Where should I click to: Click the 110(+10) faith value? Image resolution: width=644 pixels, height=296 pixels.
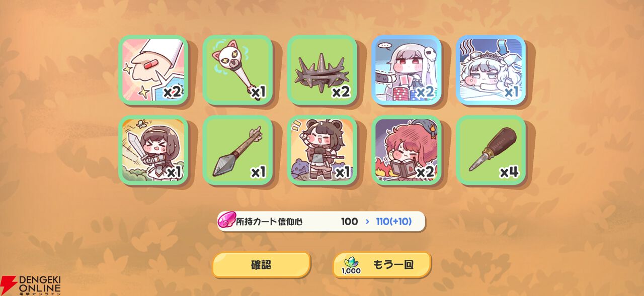393,222
